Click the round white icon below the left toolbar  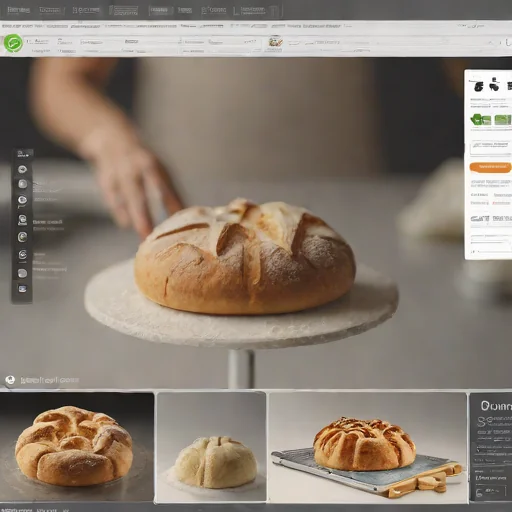(x=10, y=380)
